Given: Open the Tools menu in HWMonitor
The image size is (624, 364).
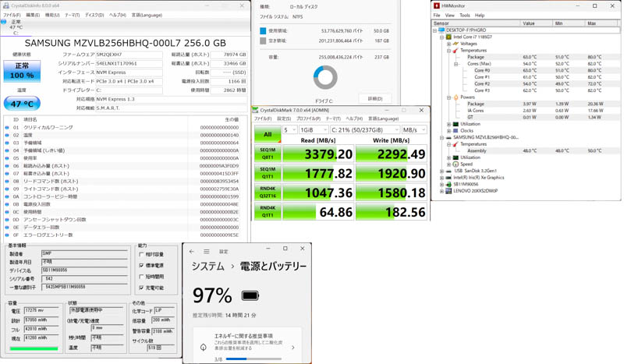Looking at the screenshot, I should point(465,16).
